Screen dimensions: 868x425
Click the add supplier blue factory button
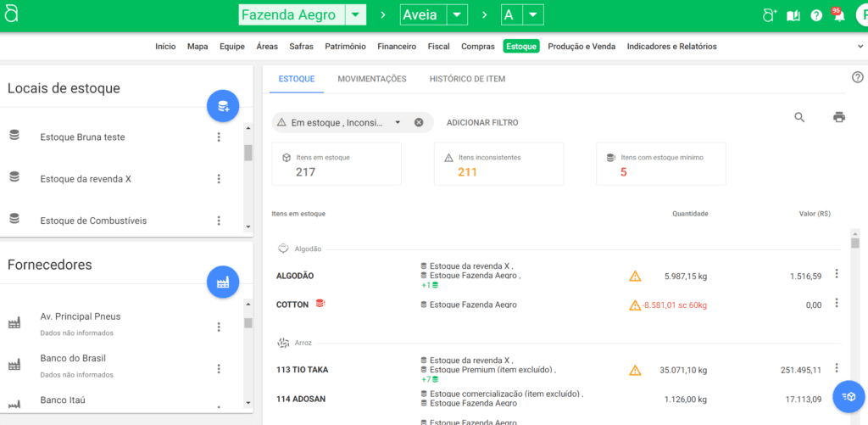coord(223,283)
